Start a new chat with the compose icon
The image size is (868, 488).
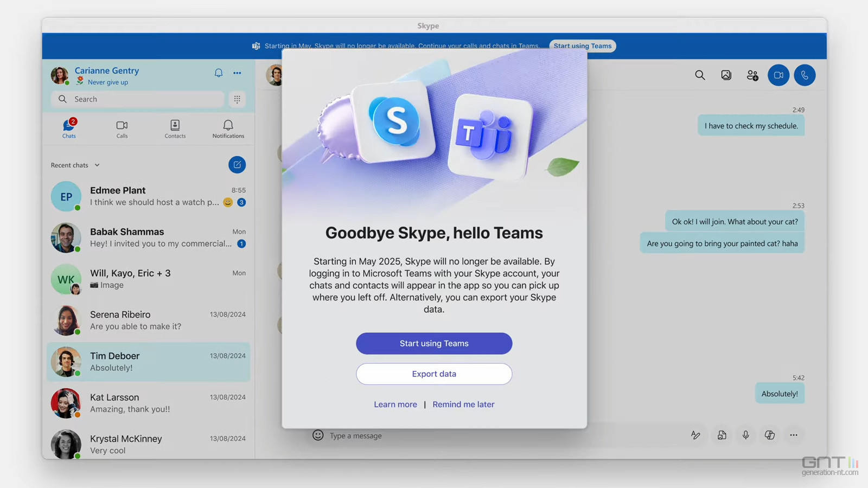pos(237,165)
